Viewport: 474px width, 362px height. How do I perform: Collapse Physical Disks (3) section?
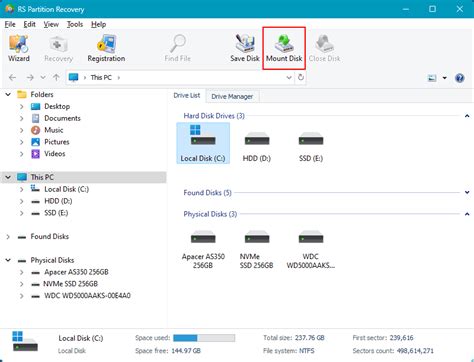click(467, 214)
